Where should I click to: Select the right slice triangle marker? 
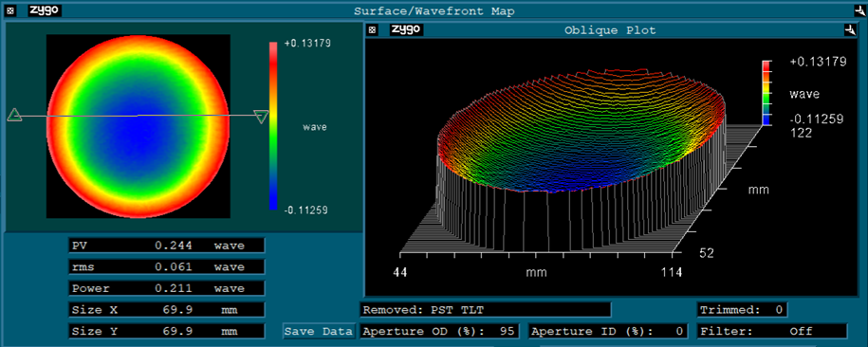(x=261, y=117)
